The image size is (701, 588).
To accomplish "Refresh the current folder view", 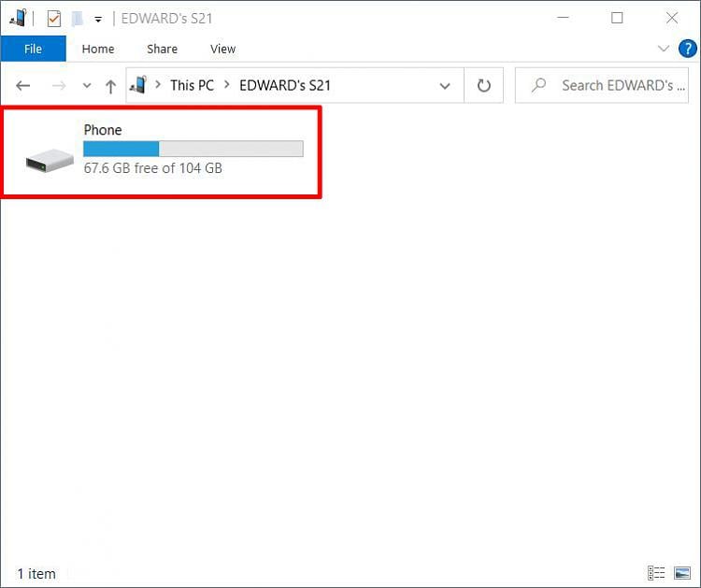I will tap(484, 85).
